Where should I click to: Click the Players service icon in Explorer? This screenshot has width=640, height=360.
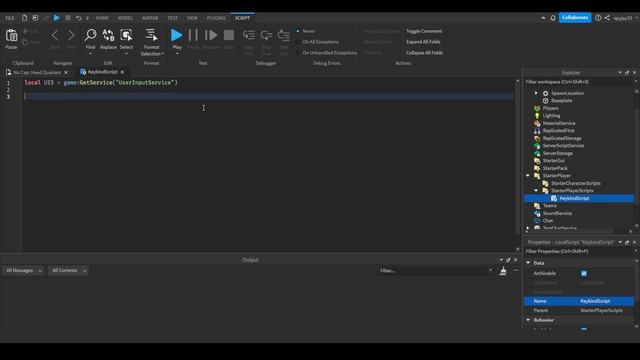(x=537, y=109)
